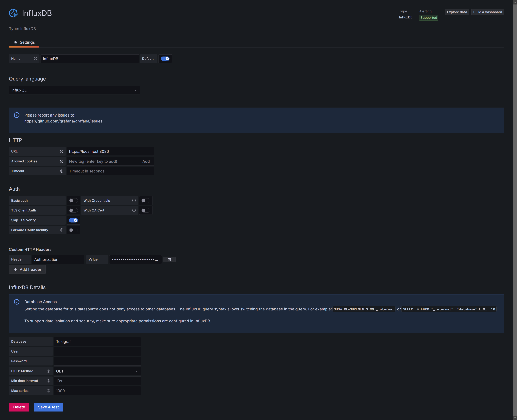Click Explore data button

[x=457, y=12]
